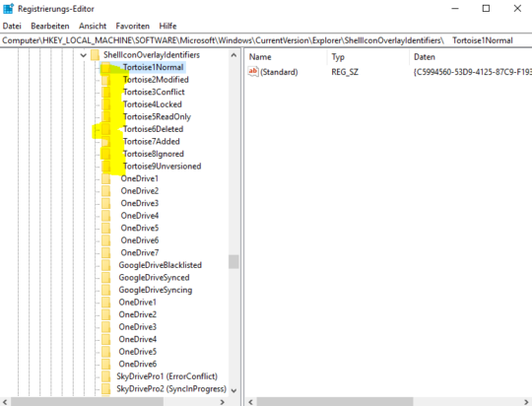Click the GoogleDriveSynced folder icon

[105, 277]
